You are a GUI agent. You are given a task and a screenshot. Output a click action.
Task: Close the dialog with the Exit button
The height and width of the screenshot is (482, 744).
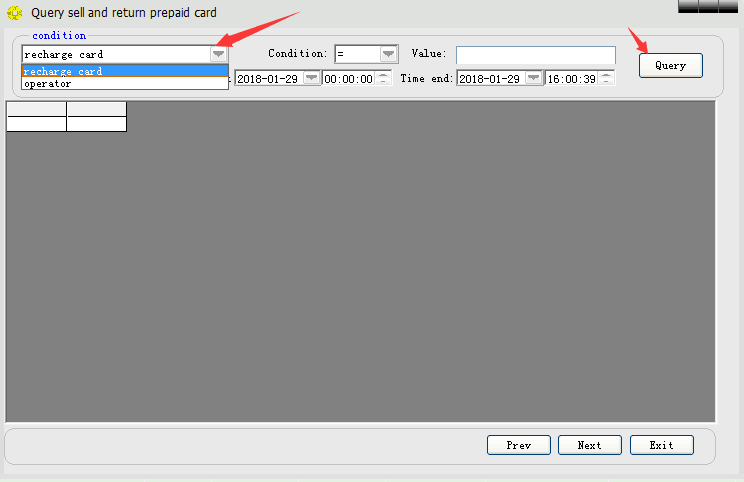(661, 445)
